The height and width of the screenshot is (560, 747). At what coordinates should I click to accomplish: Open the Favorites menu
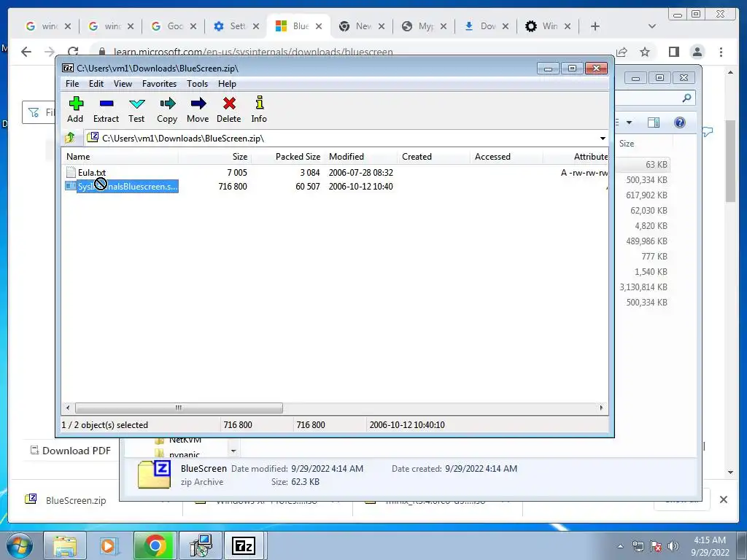click(x=160, y=84)
